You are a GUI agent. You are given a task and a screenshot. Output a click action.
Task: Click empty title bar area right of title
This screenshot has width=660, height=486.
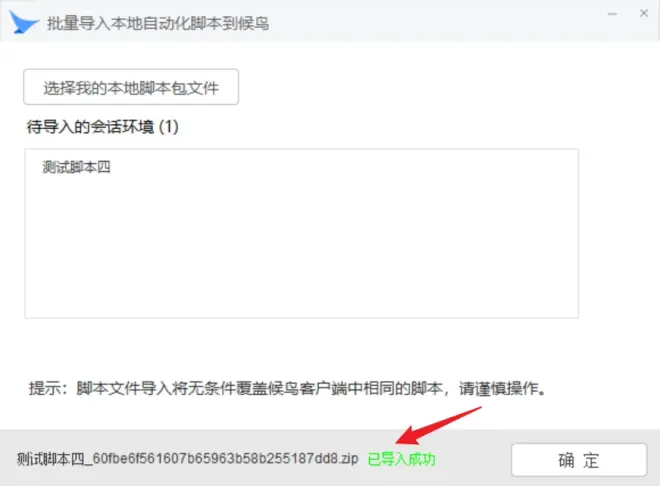[434, 22]
